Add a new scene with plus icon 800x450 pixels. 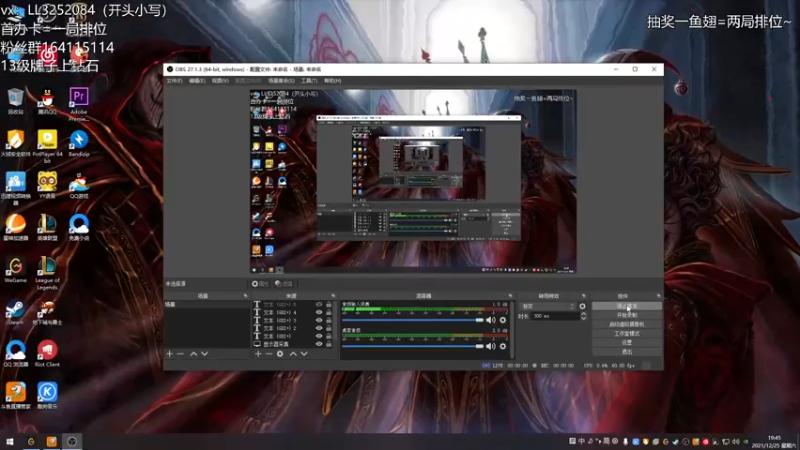[x=169, y=354]
